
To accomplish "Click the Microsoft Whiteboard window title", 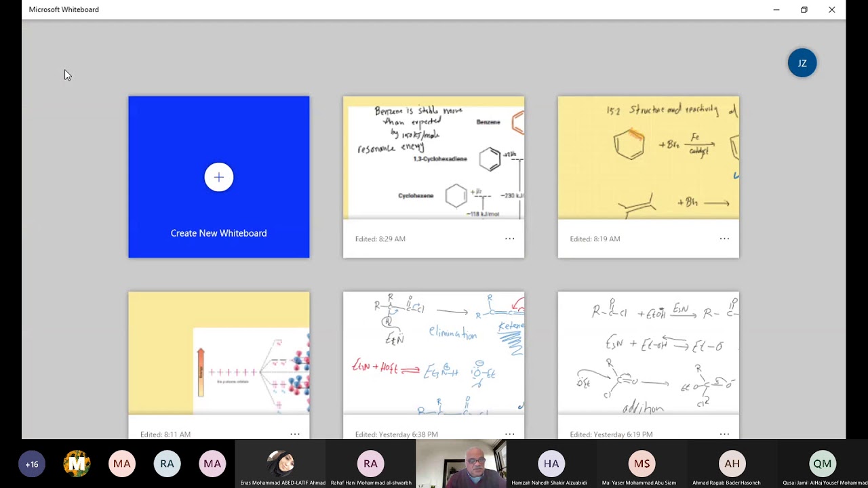I will tap(64, 9).
